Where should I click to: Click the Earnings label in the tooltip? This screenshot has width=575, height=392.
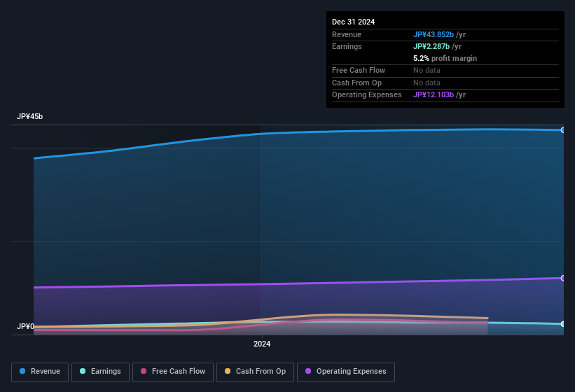pyautogui.click(x=347, y=46)
